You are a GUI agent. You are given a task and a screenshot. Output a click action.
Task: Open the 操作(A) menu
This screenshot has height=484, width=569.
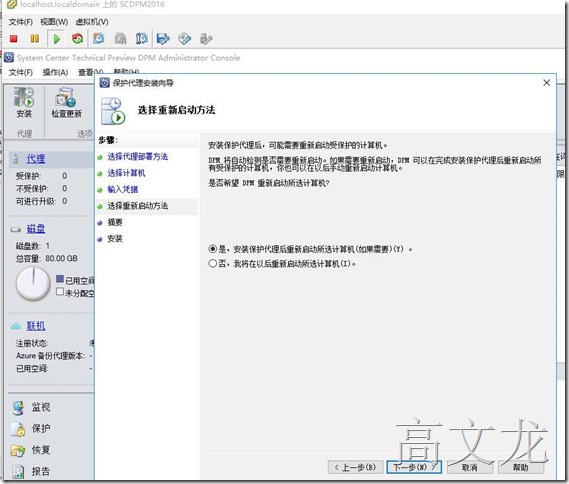point(55,72)
